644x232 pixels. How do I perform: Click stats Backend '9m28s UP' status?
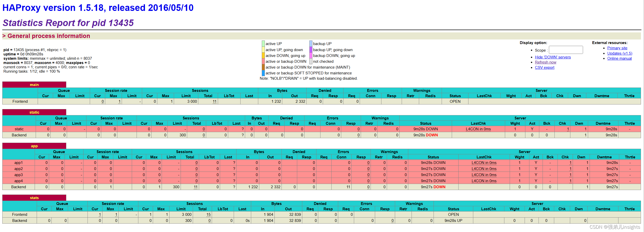[x=453, y=221]
